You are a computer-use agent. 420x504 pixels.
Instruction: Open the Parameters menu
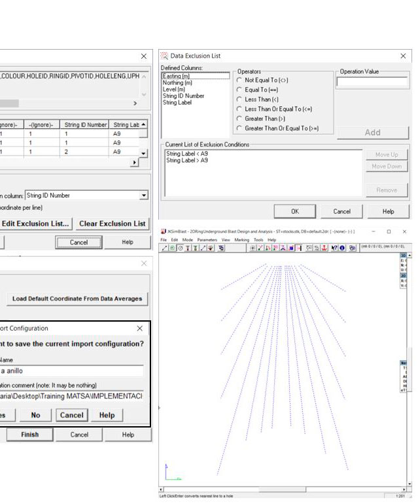click(206, 240)
